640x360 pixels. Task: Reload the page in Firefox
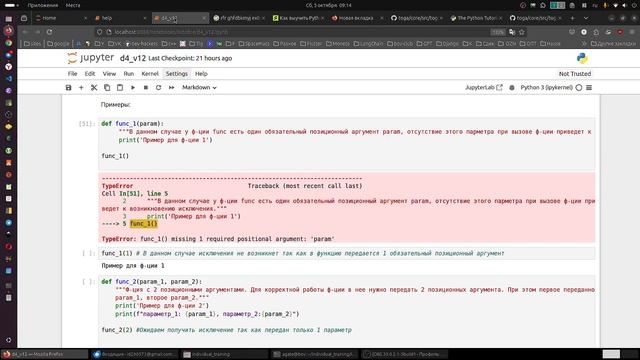(49, 32)
